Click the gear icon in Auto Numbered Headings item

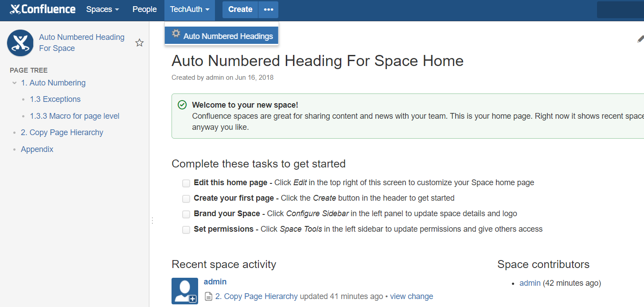(x=176, y=33)
